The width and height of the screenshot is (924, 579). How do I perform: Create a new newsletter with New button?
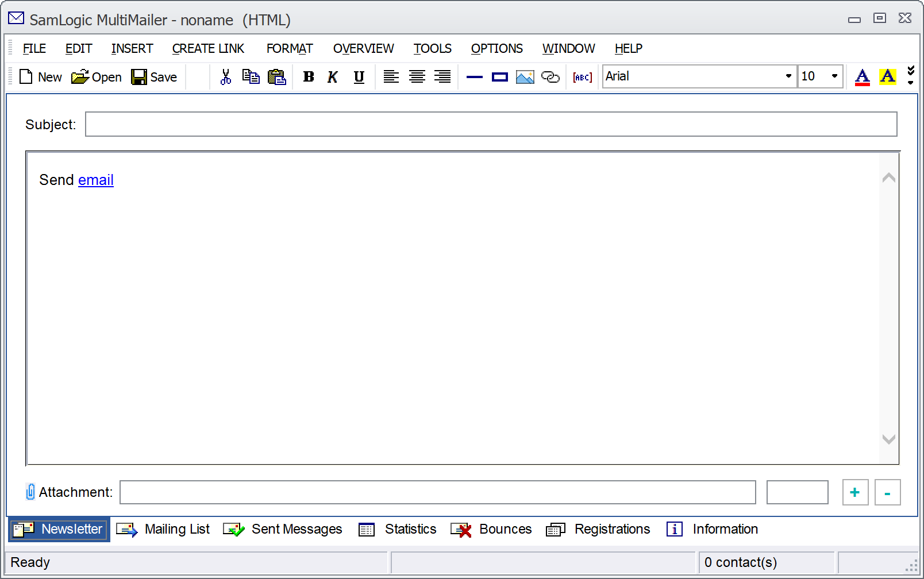click(x=40, y=77)
